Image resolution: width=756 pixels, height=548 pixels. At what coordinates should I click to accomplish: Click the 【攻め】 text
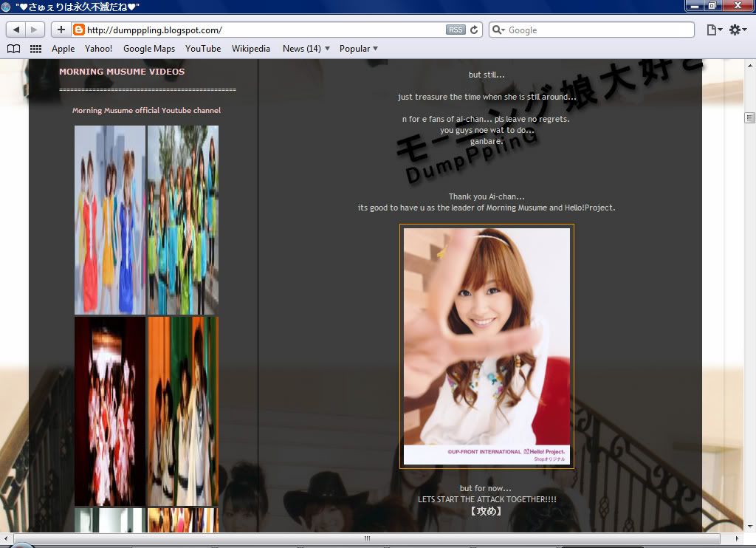[486, 511]
